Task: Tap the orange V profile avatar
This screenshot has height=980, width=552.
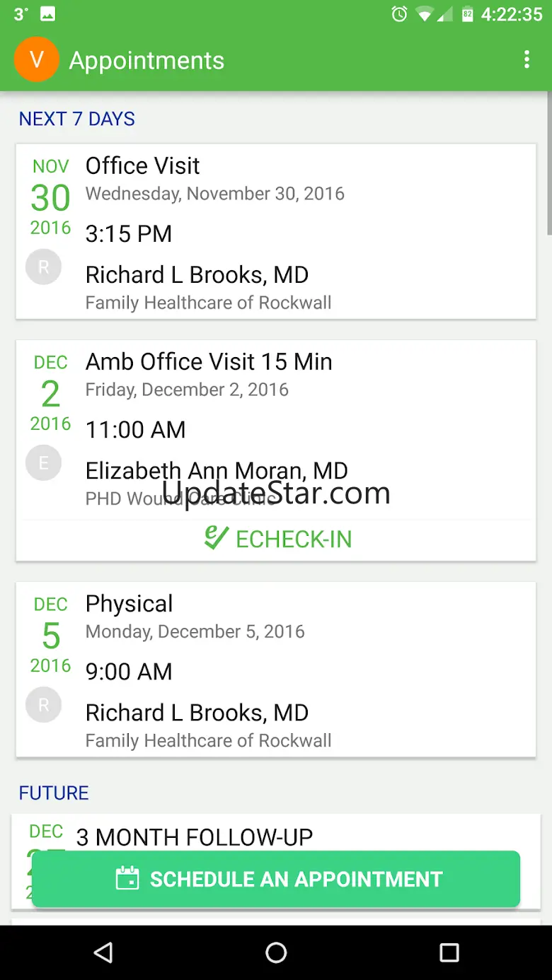Action: point(36,59)
